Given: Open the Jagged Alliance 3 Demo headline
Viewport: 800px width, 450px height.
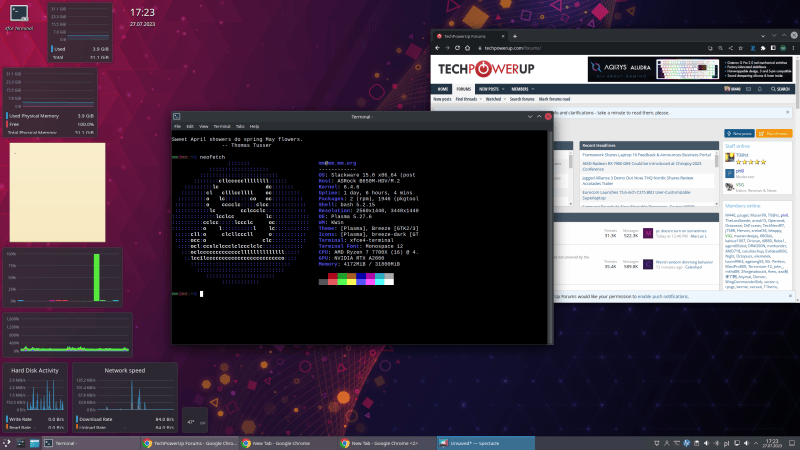Looking at the screenshot, I should (x=638, y=181).
